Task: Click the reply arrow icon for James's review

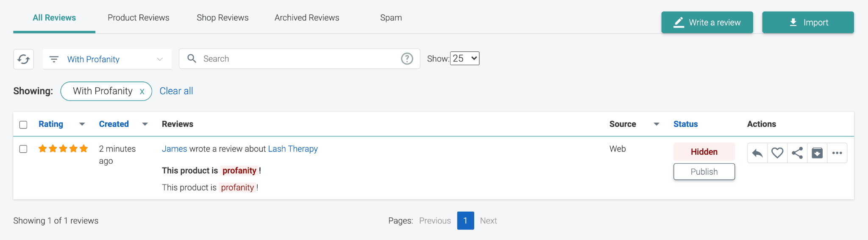Action: [757, 153]
